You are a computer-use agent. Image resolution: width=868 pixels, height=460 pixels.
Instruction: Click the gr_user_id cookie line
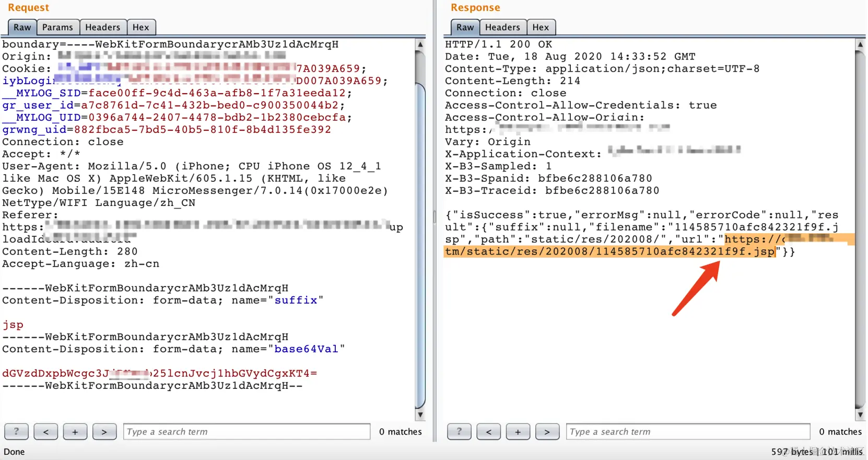click(174, 105)
